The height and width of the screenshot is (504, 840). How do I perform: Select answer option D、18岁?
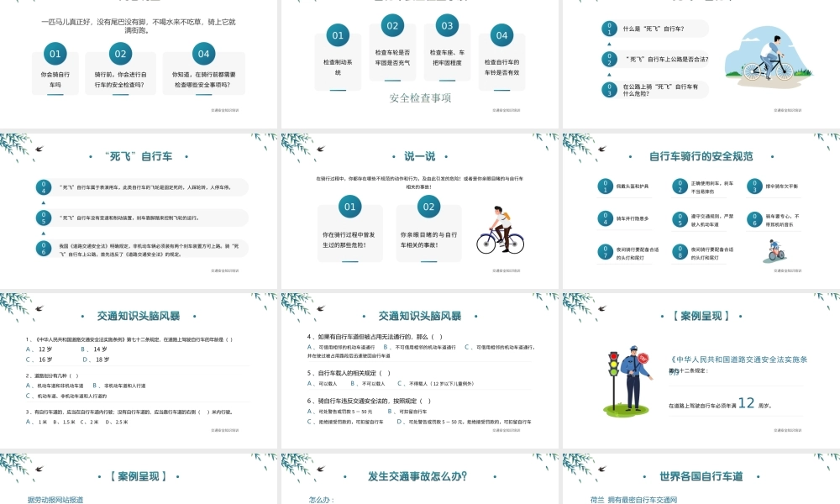(96, 360)
